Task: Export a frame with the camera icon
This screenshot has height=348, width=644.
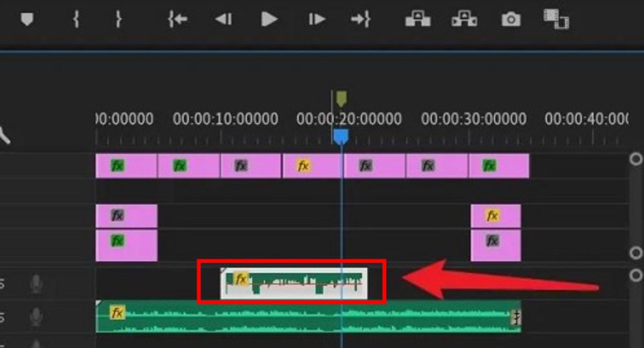Action: [x=511, y=19]
